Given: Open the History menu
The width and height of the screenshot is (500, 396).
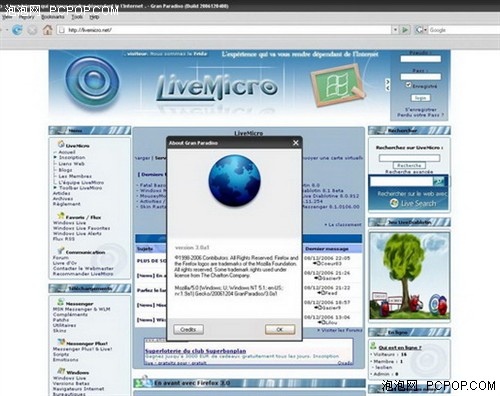Looking at the screenshot, I should (27, 17).
